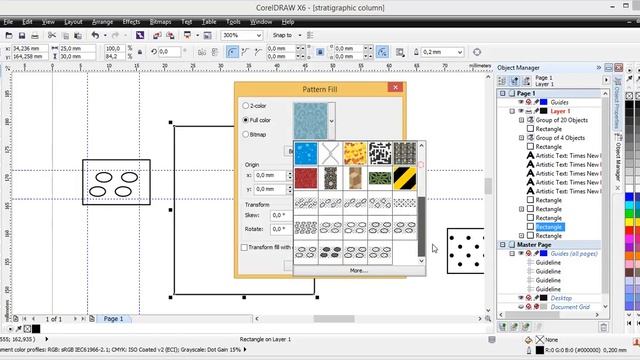Click the Export icon
This screenshot has width=640, height=360.
(170, 36)
